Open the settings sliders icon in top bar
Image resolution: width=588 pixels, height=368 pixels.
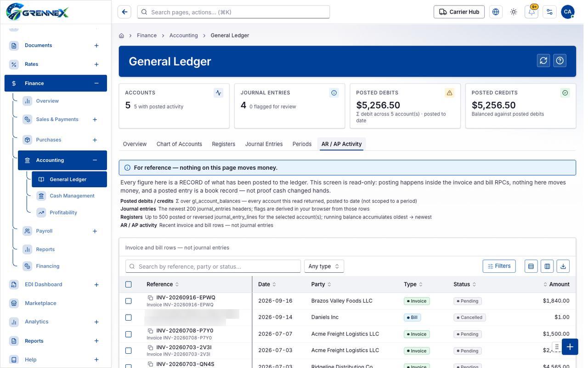549,12
